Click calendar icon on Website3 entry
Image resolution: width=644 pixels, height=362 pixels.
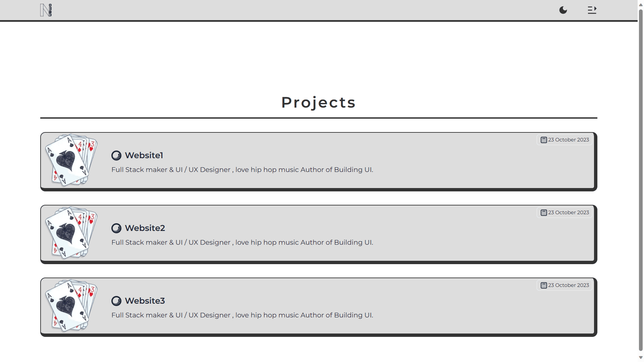coord(544,285)
